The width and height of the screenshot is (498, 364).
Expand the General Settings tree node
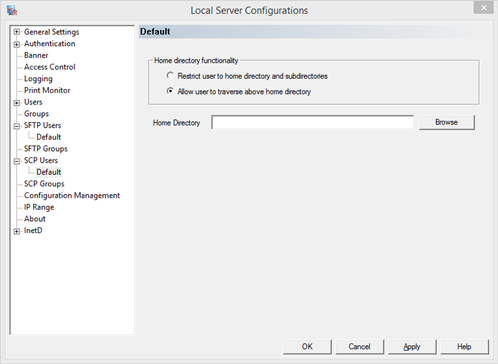coord(17,32)
